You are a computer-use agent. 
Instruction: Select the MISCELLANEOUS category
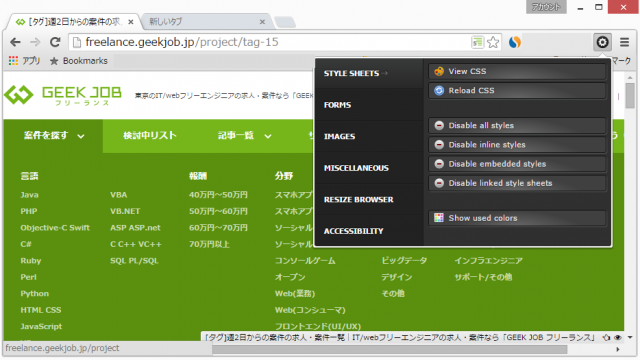[x=369, y=168]
